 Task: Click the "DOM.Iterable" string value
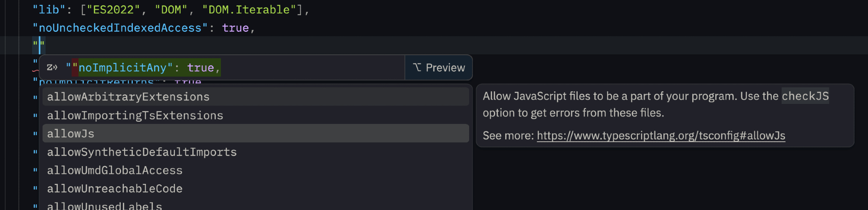click(249, 10)
